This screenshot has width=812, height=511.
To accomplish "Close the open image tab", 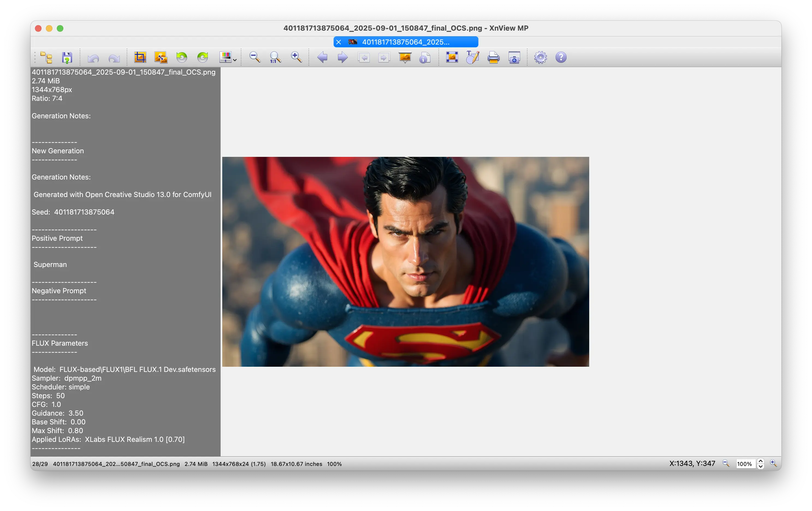I will (x=339, y=42).
